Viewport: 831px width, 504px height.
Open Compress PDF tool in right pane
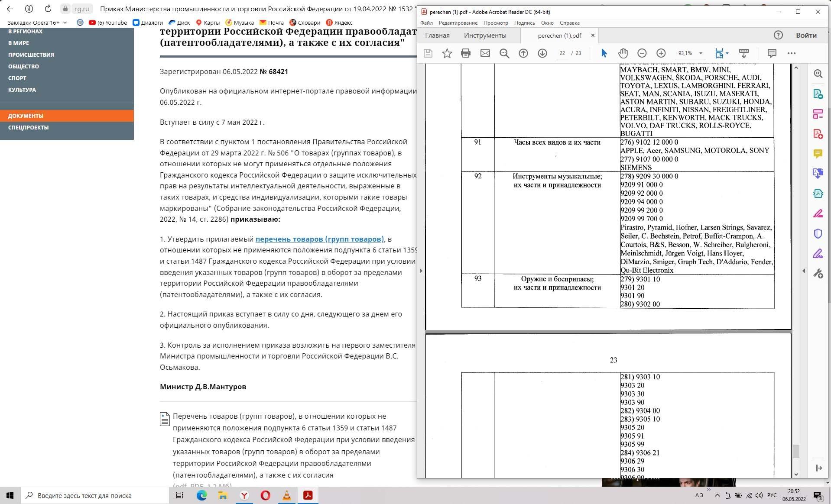click(x=818, y=194)
